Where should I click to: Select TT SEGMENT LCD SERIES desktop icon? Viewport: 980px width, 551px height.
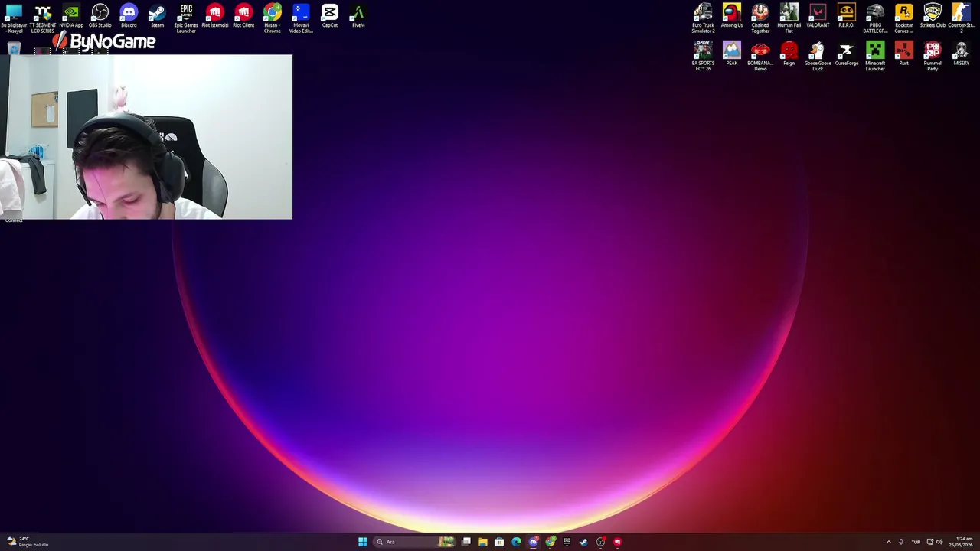pos(43,18)
